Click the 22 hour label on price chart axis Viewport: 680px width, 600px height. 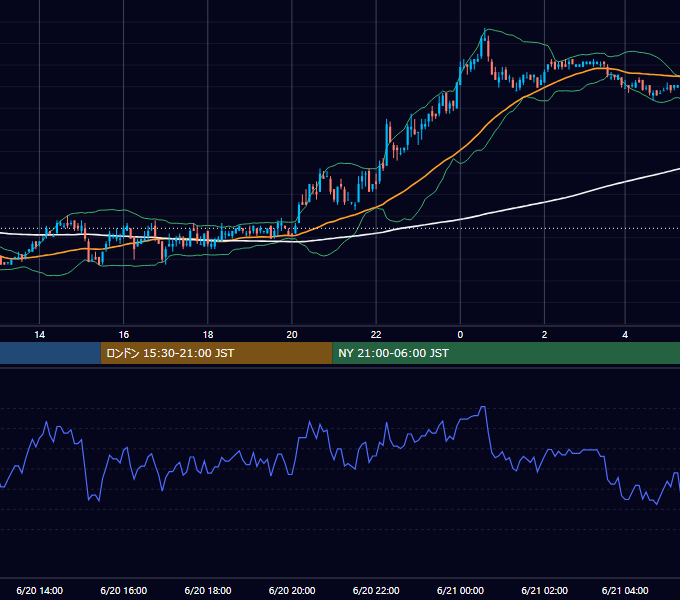pos(376,335)
